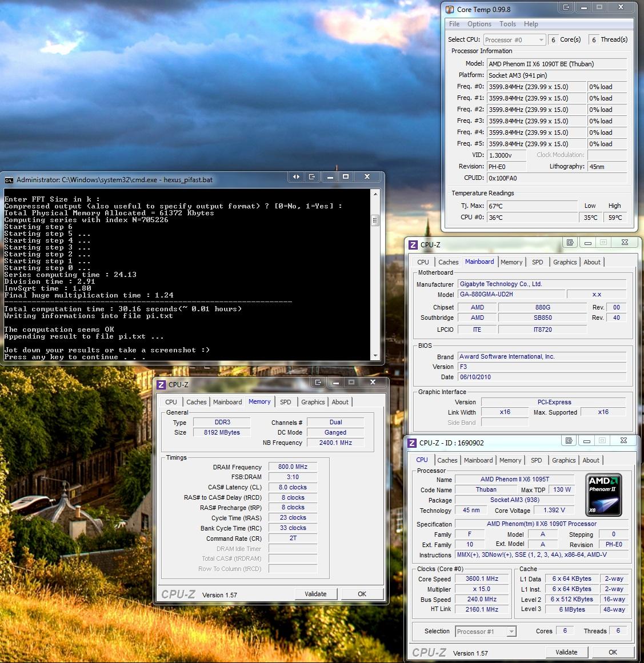Click cmd window scrollbar up arrow

coord(375,194)
